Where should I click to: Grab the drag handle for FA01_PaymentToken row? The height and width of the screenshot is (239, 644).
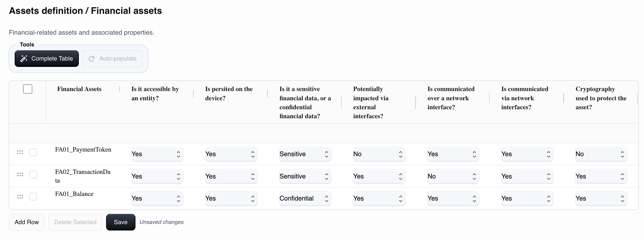(x=20, y=152)
